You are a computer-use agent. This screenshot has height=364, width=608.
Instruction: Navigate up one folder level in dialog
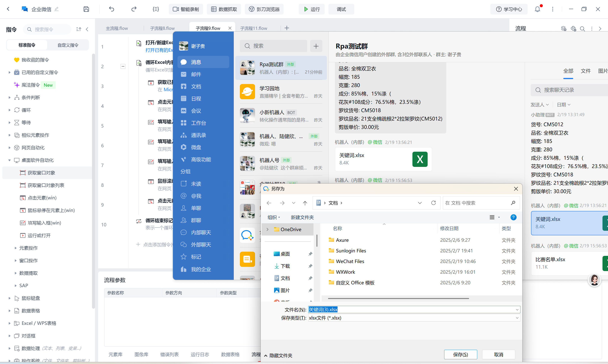tap(305, 203)
